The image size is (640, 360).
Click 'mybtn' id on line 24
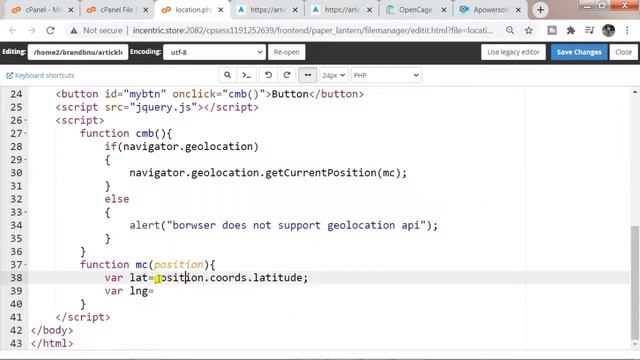point(145,94)
